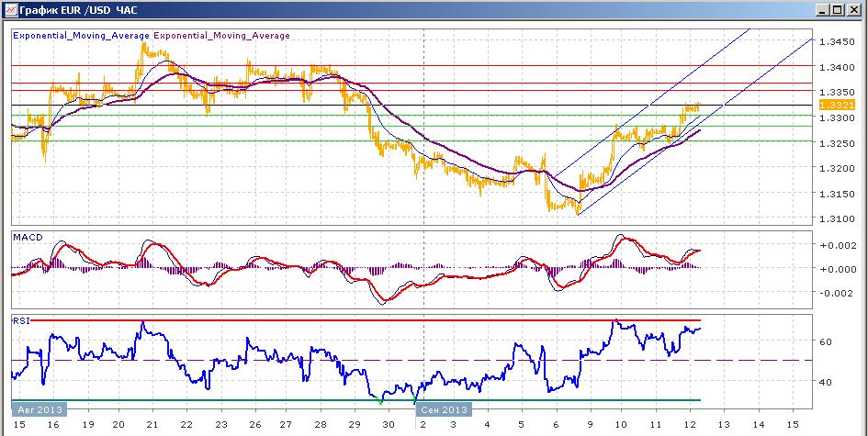Select date 27 on time axis

pyautogui.click(x=285, y=424)
